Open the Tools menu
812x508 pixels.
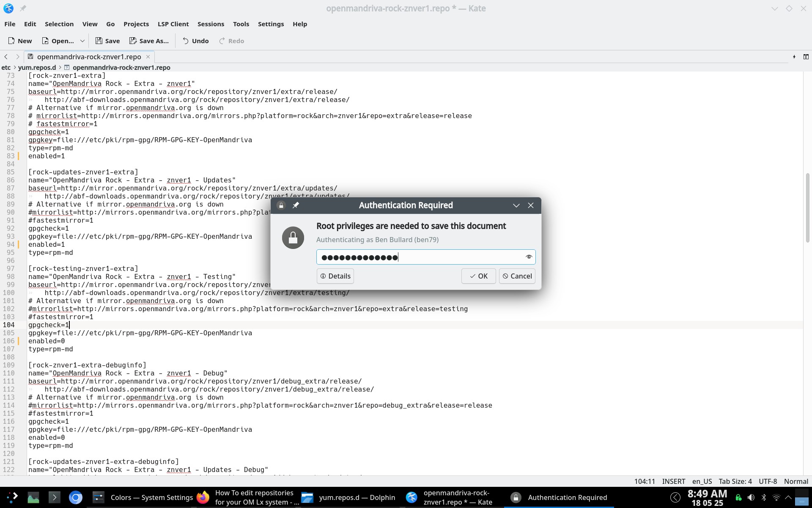(x=241, y=24)
